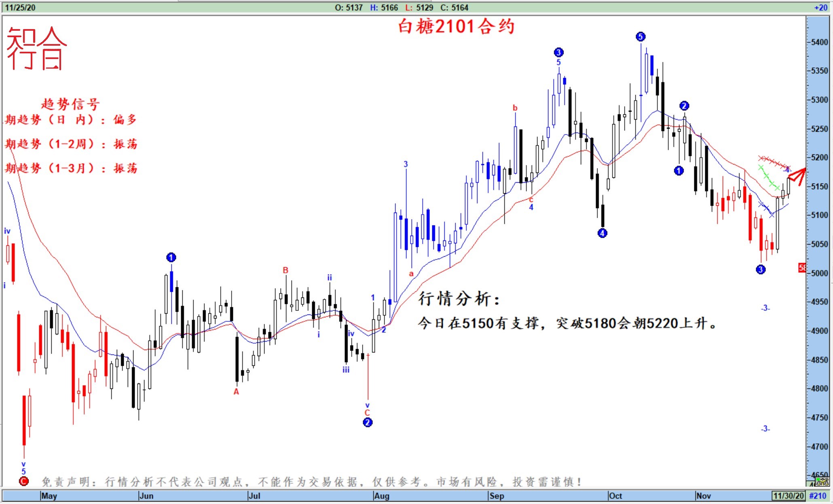Click the red chart title 白糖2101合约
This screenshot has width=833, height=504.
click(456, 27)
